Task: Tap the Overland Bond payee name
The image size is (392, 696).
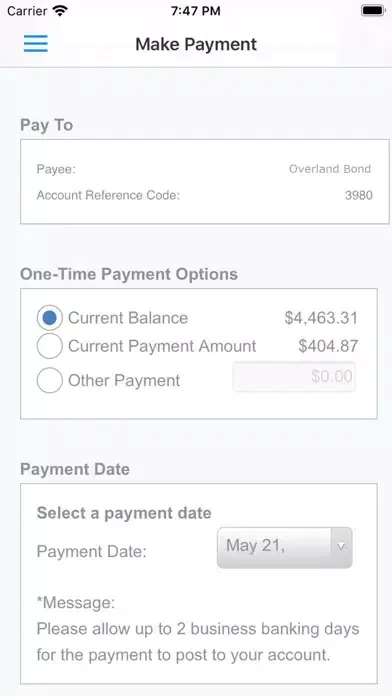Action: tap(330, 169)
